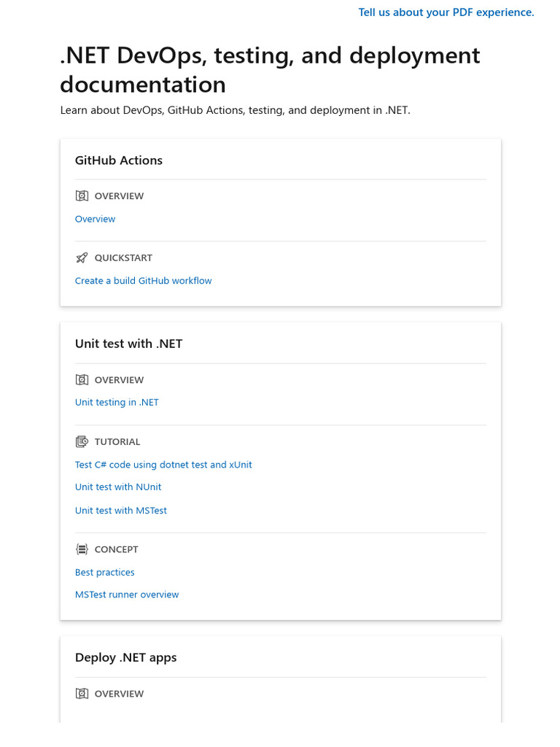This screenshot has width=560, height=747.
Task: Click the .NET DevOps documentation page title
Action: coord(270,69)
